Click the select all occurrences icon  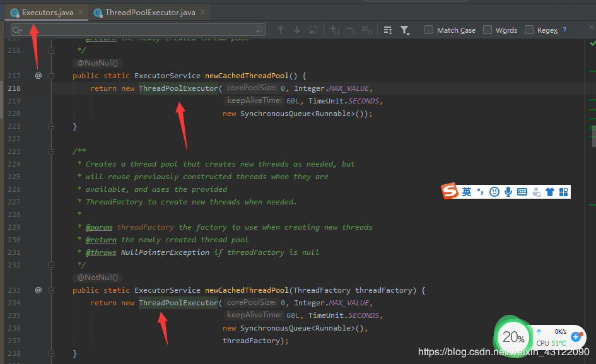[x=367, y=30]
